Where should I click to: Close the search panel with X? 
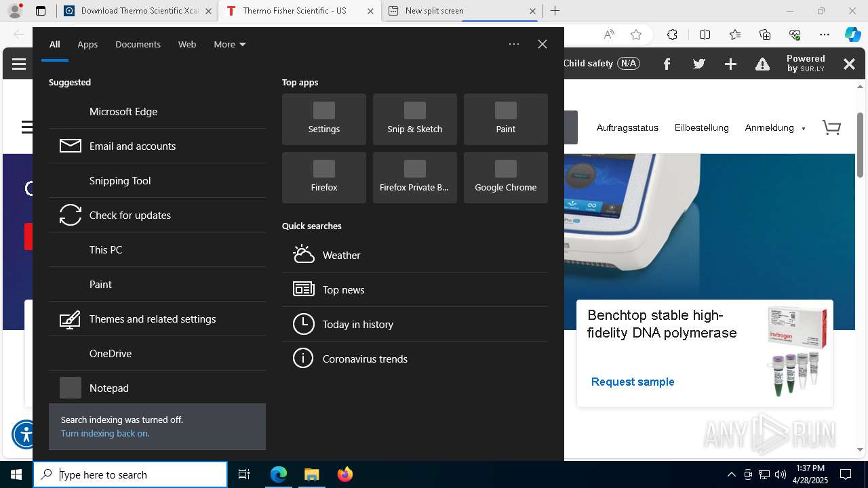tap(542, 44)
